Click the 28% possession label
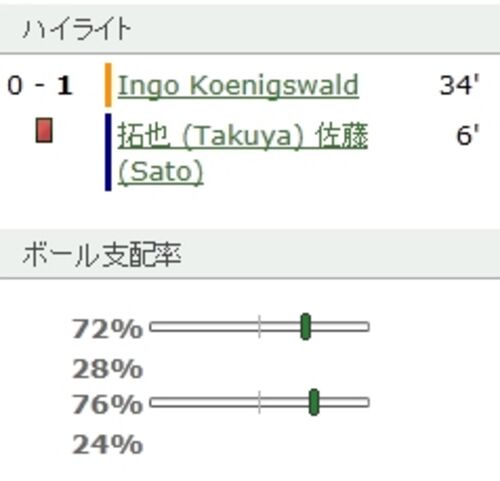Viewport: 500px width, 481px height. [x=108, y=369]
